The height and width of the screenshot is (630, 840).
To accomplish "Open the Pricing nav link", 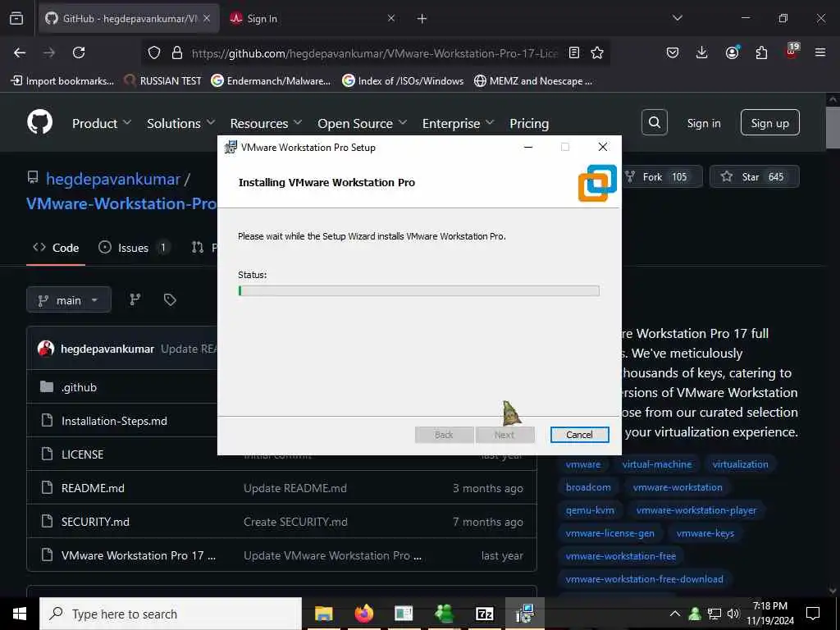I will tap(529, 123).
